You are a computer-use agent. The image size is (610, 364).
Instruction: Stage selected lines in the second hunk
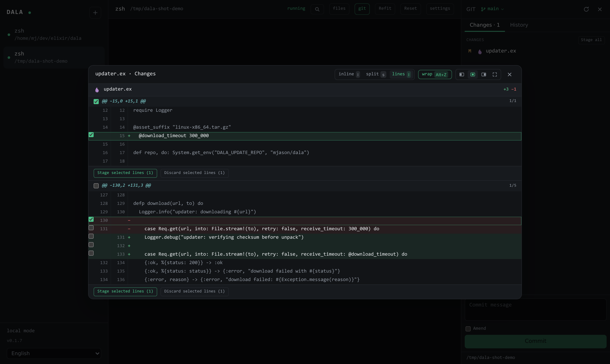tap(125, 291)
